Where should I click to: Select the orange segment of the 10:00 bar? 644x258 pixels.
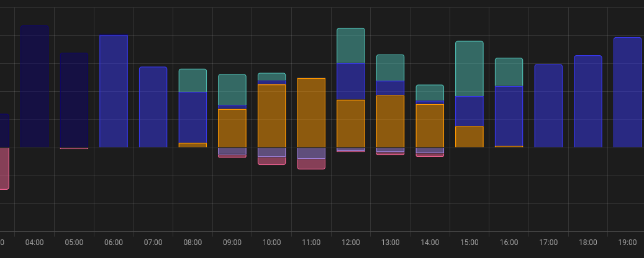(271, 116)
